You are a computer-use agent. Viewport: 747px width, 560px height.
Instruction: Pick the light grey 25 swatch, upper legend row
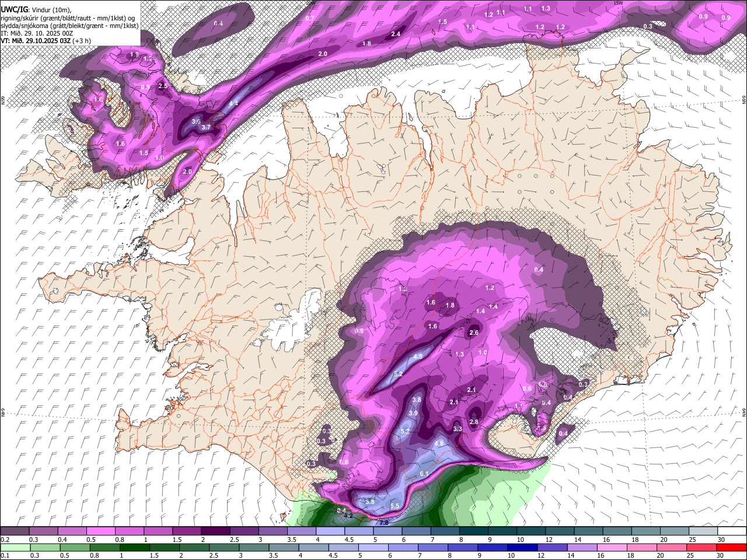coord(703,531)
